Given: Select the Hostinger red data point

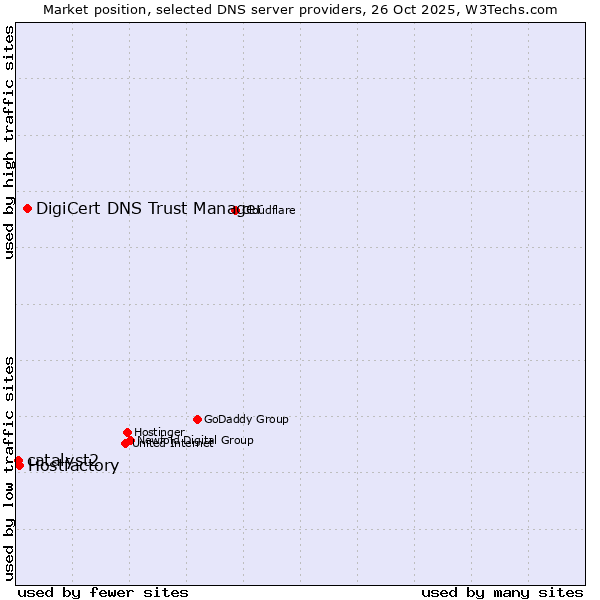Looking at the screenshot, I should click(127, 432).
